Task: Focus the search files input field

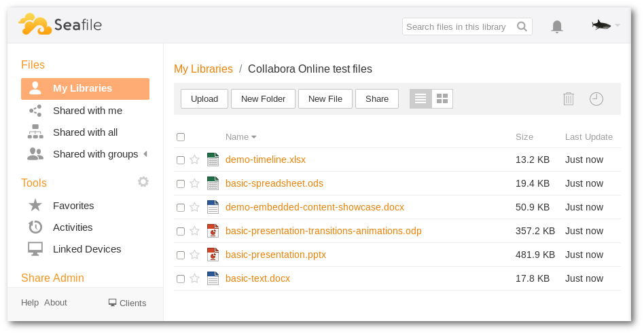Action: click(x=459, y=26)
